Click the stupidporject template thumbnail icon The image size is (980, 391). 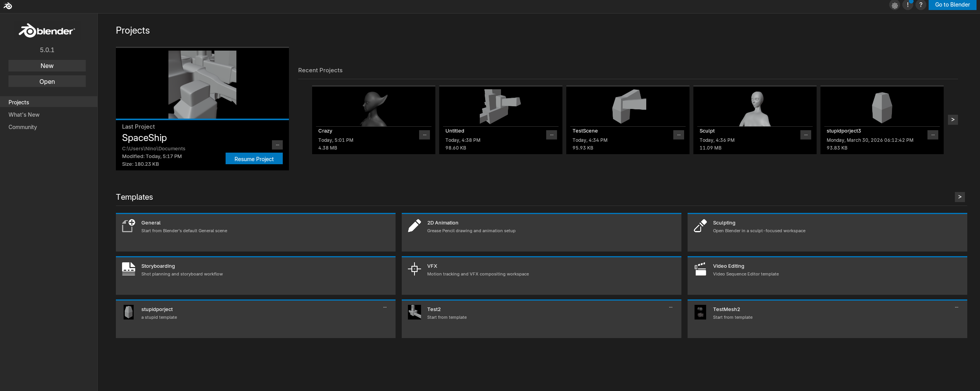[x=129, y=312]
